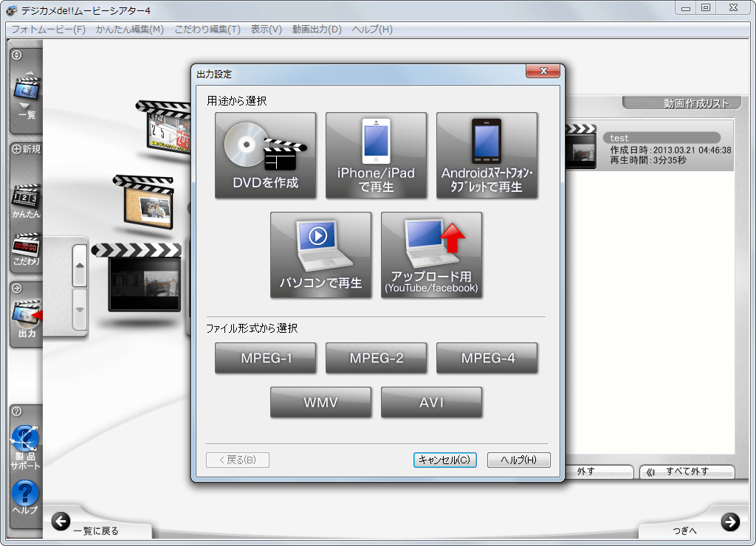Click the carousel up arrow button
The height and width of the screenshot is (546, 756).
pos(80,266)
